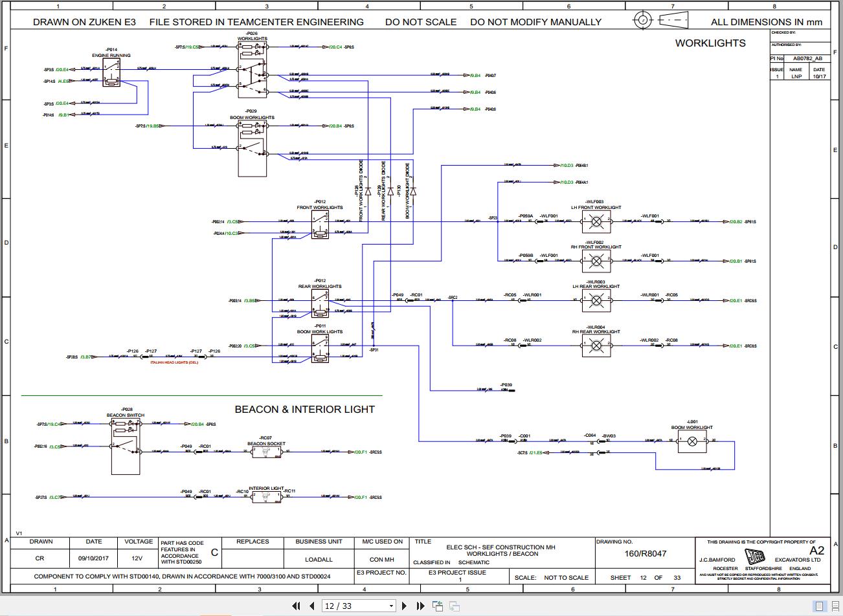The height and width of the screenshot is (616, 843).
Task: Click ELEC SCH - SEF CONSTRUCTION MH title
Action: tap(500, 547)
